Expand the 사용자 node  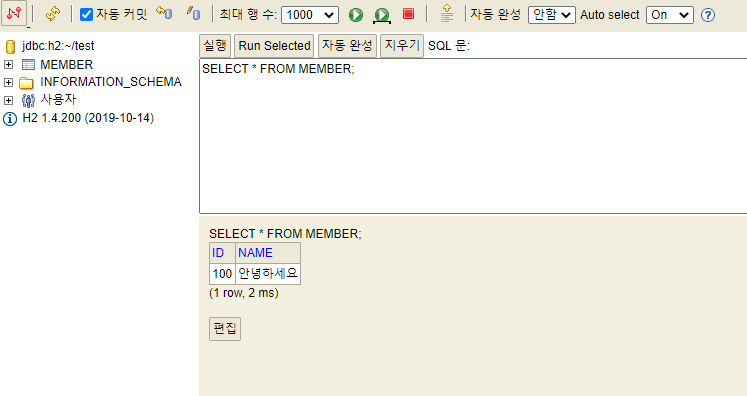[x=9, y=100]
